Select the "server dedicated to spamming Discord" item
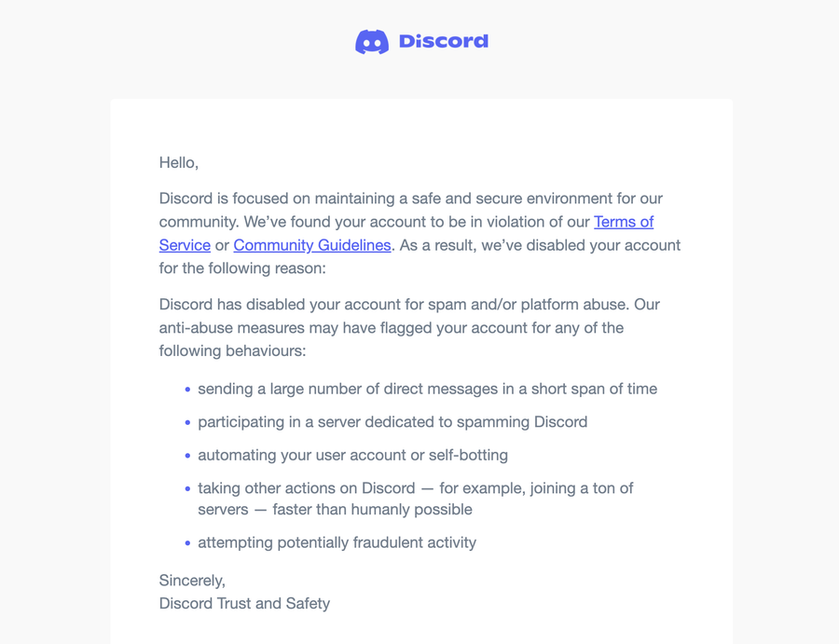 (392, 422)
